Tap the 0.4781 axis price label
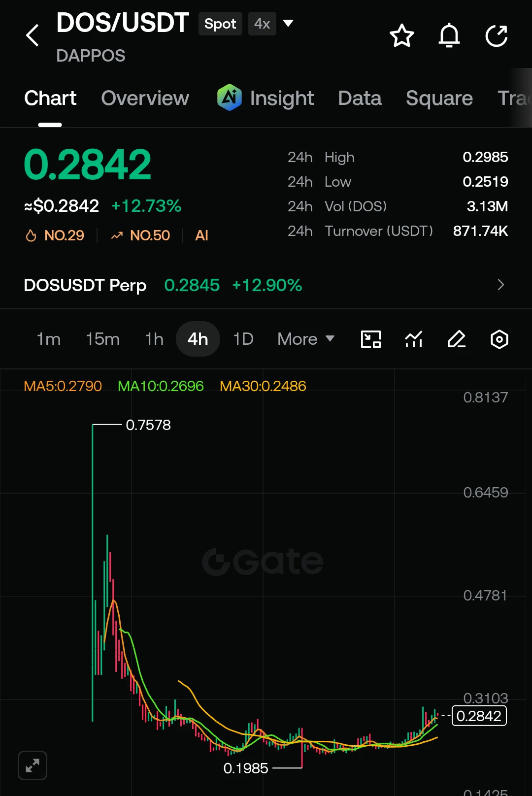Screen dimensions: 532x796 point(485,595)
